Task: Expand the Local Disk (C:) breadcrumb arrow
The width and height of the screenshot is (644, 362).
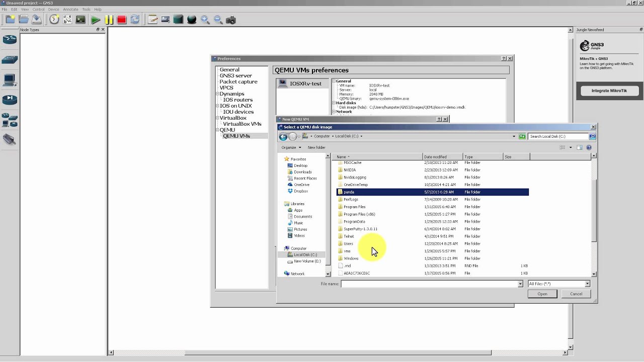Action: point(361,136)
